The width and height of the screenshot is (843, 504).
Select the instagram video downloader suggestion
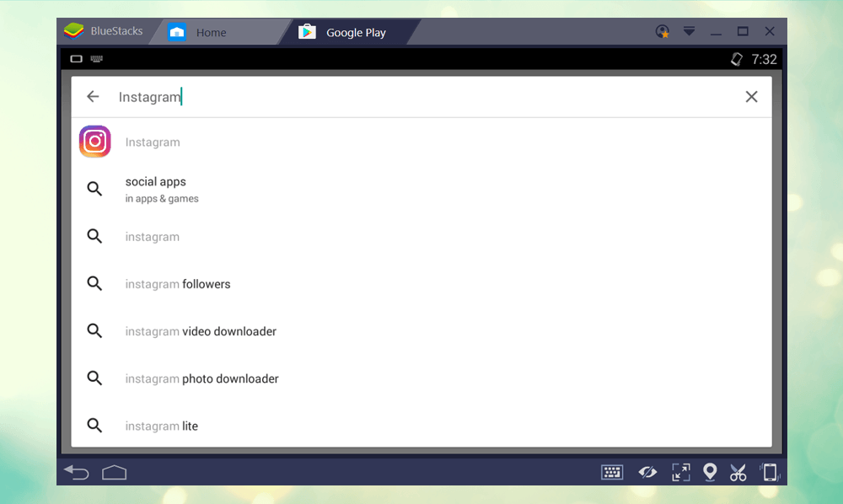coord(201,331)
